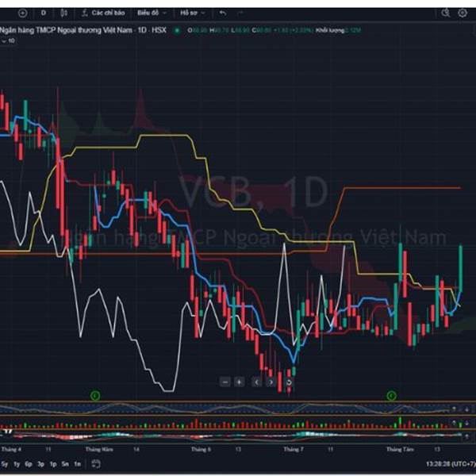Reset chart view with the circular arrow

(289, 382)
